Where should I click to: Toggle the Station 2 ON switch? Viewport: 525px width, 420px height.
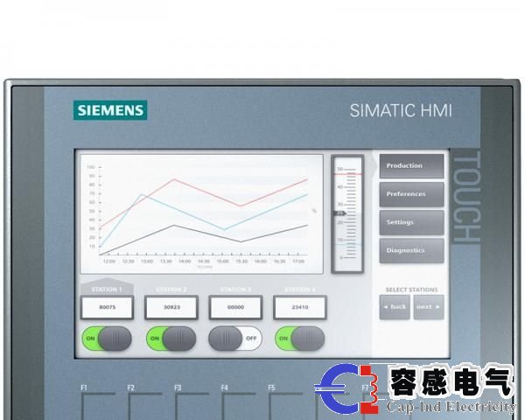coord(171,339)
